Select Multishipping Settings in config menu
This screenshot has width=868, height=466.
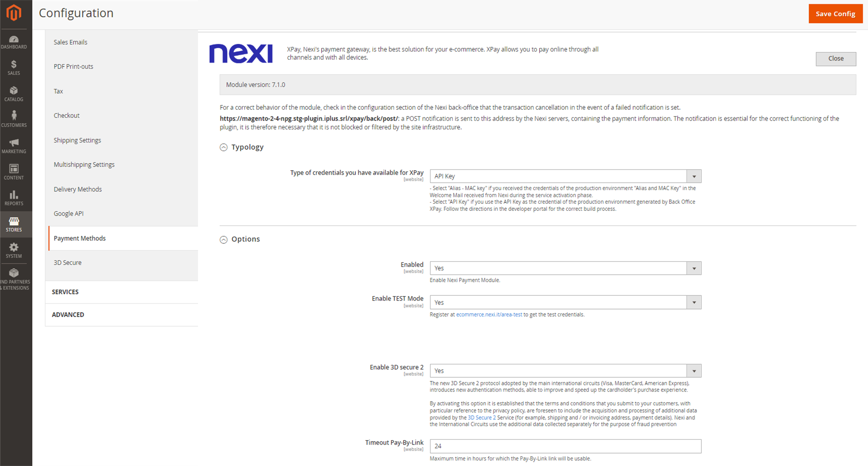click(84, 165)
